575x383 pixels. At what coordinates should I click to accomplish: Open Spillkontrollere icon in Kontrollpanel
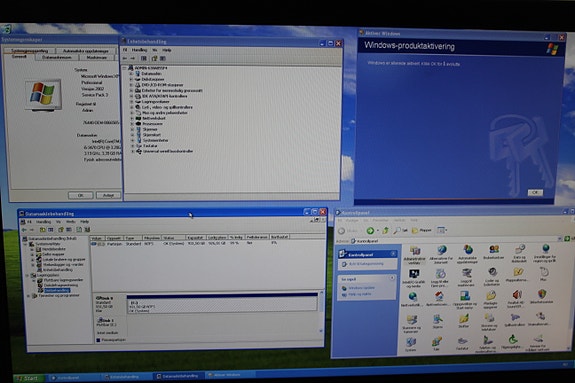pos(515,319)
